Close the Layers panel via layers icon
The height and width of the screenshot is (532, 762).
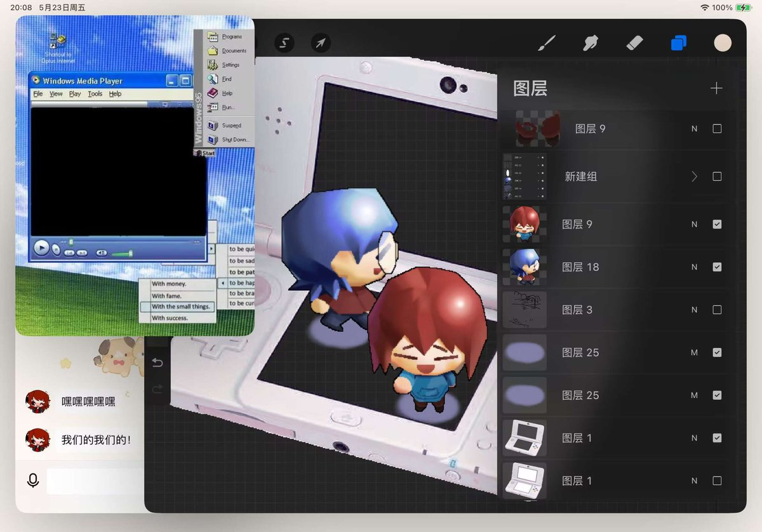click(678, 43)
